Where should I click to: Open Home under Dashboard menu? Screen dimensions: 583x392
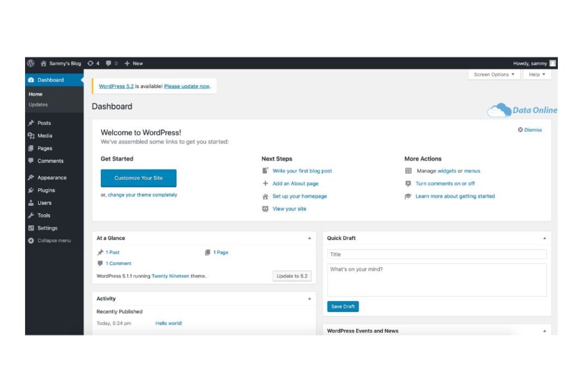(x=35, y=94)
